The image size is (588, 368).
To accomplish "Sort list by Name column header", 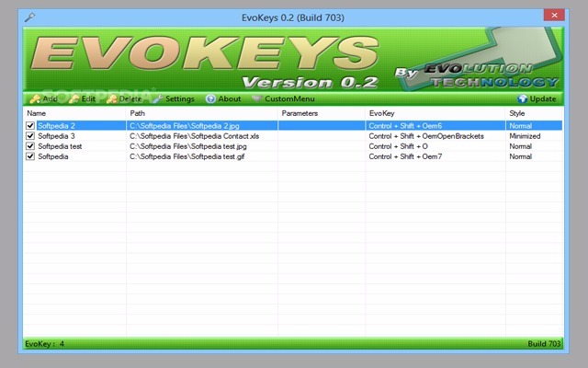I will [x=73, y=113].
